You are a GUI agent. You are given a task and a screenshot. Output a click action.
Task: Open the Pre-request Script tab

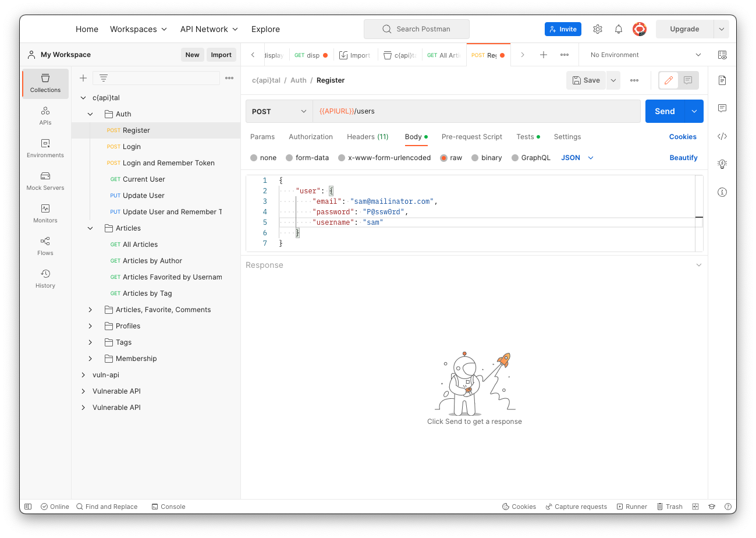(x=472, y=137)
